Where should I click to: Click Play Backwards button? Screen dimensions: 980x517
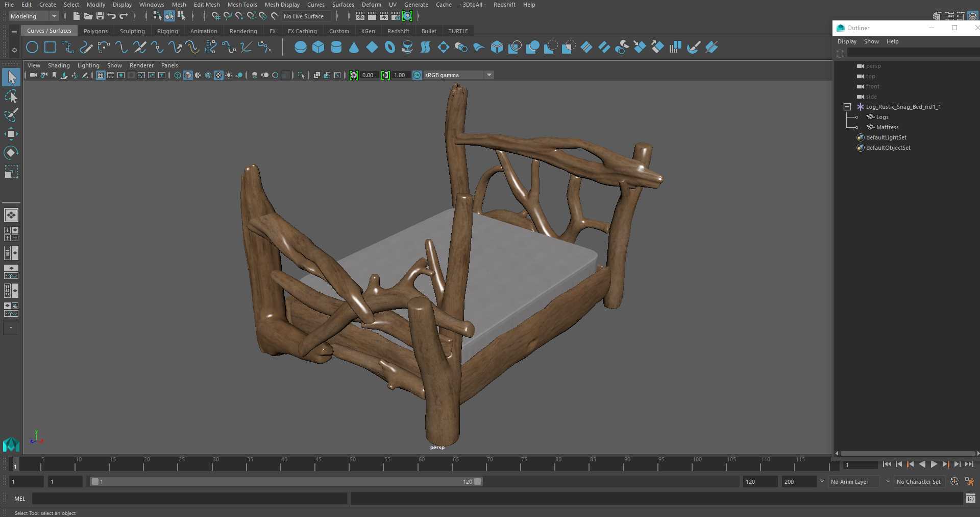922,464
